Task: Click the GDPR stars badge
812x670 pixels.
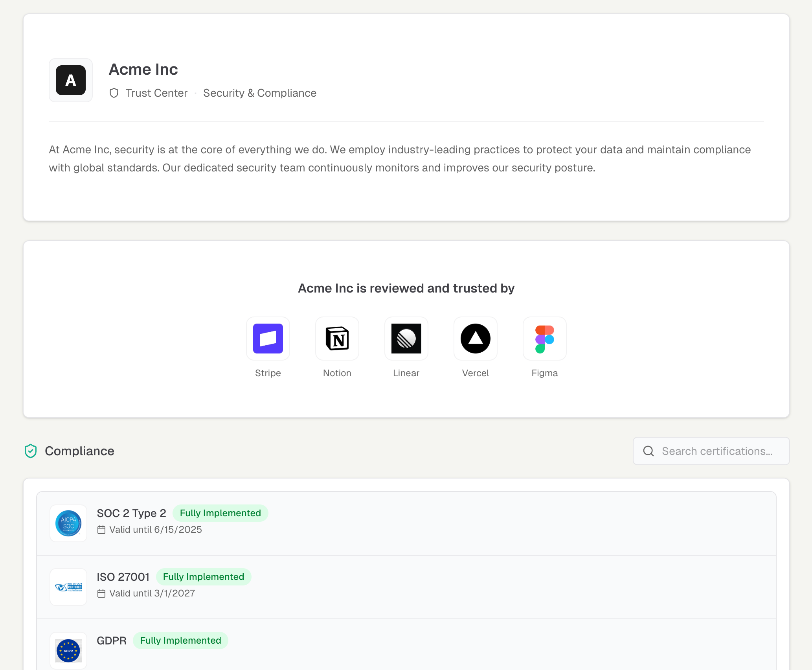Action: [x=68, y=650]
